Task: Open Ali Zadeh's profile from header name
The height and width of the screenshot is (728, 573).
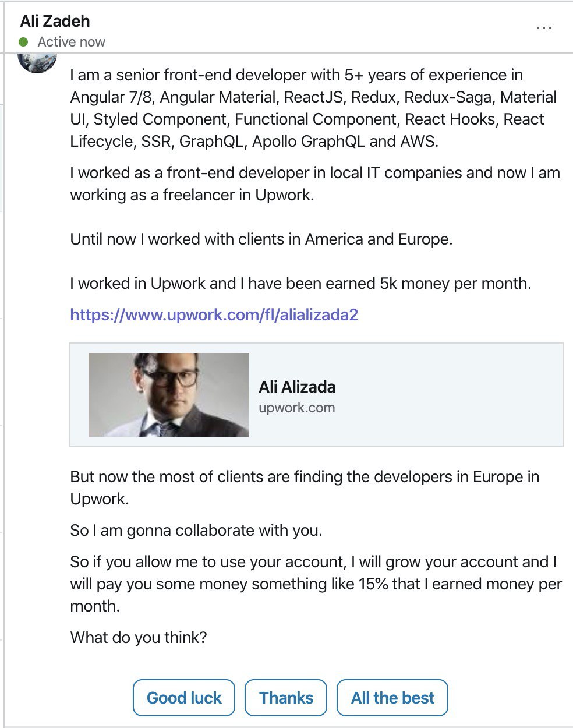Action: point(55,21)
